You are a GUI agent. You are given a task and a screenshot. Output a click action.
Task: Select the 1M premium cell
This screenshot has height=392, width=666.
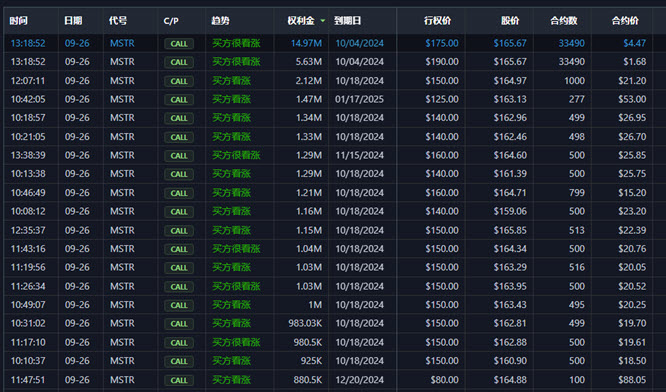[x=315, y=305]
